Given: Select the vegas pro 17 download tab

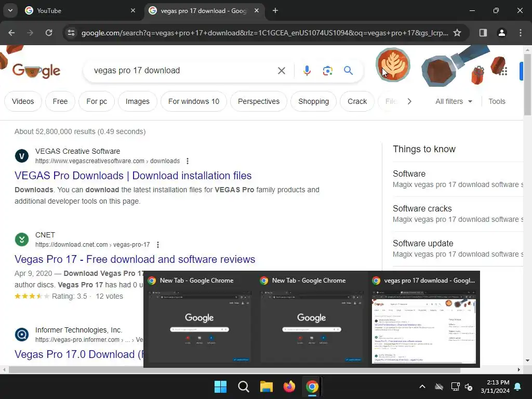Looking at the screenshot, I should pos(204,10).
